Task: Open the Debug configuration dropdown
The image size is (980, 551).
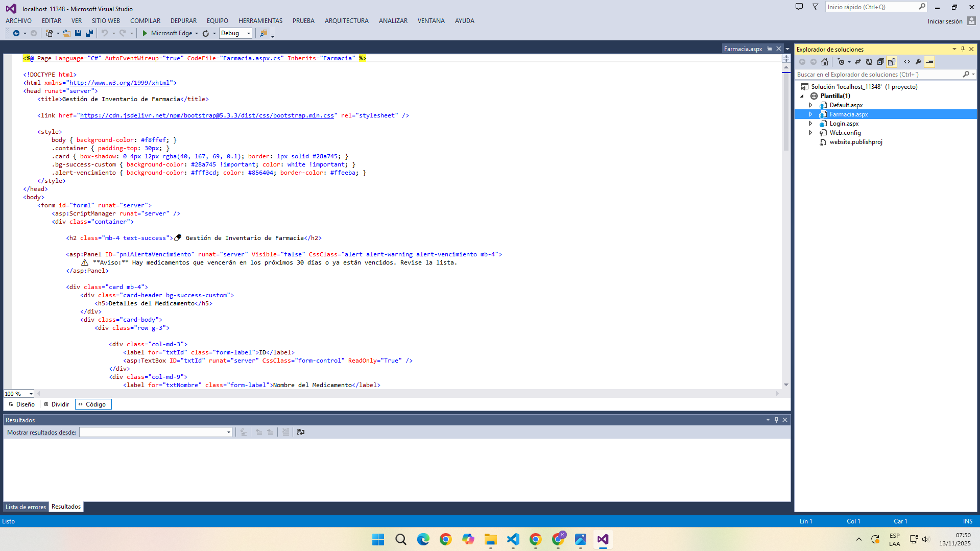Action: [249, 33]
